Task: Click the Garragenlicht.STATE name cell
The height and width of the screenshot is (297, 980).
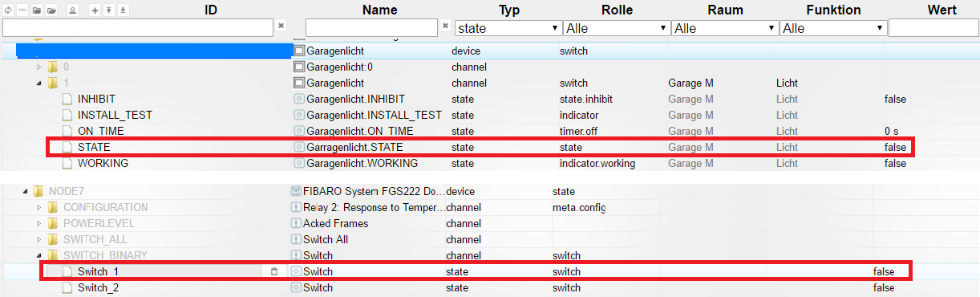Action: [x=354, y=147]
